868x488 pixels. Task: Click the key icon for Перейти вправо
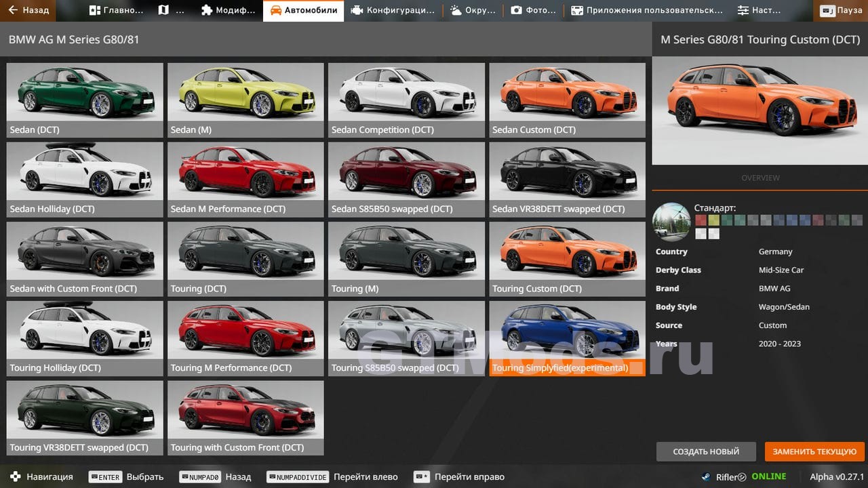pyautogui.click(x=422, y=477)
